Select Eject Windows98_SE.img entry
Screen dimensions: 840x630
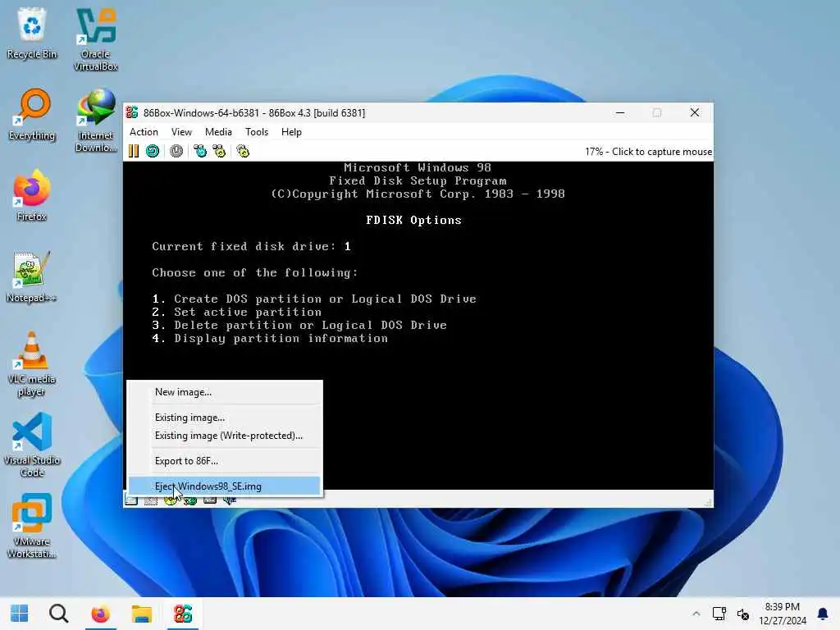(225, 486)
